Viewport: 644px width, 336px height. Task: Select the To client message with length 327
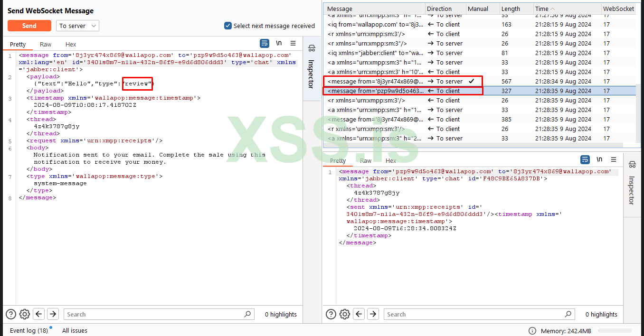(x=480, y=91)
